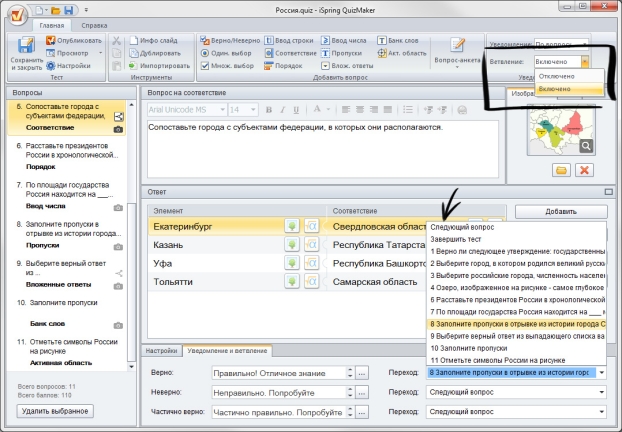Open the Настройки bottom tab
This screenshot has width=622, height=432.
pos(161,351)
